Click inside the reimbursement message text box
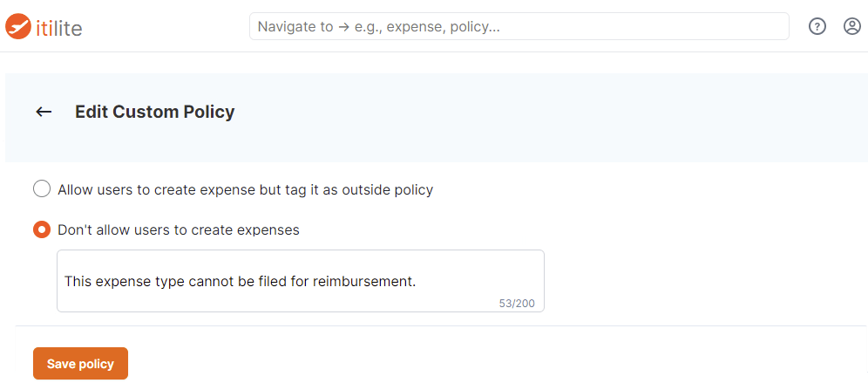This screenshot has height=390, width=868. coord(301,281)
